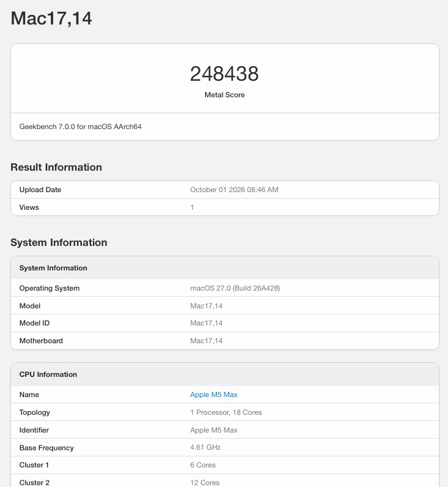Image resolution: width=448 pixels, height=487 pixels.
Task: Click the CPU Information table header
Action: click(x=225, y=374)
